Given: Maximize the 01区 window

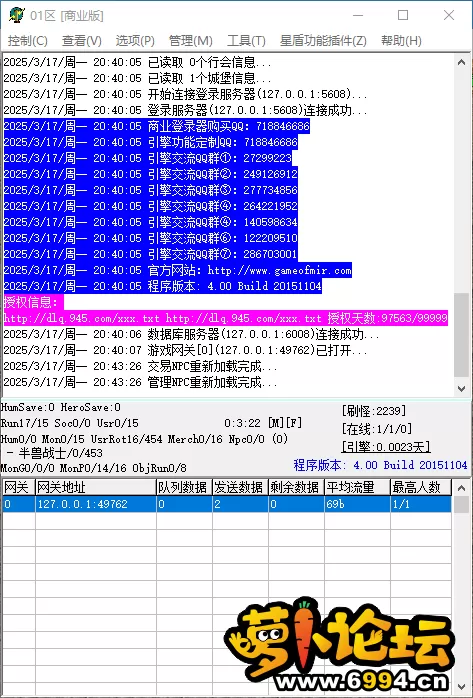Looking at the screenshot, I should (x=403, y=15).
